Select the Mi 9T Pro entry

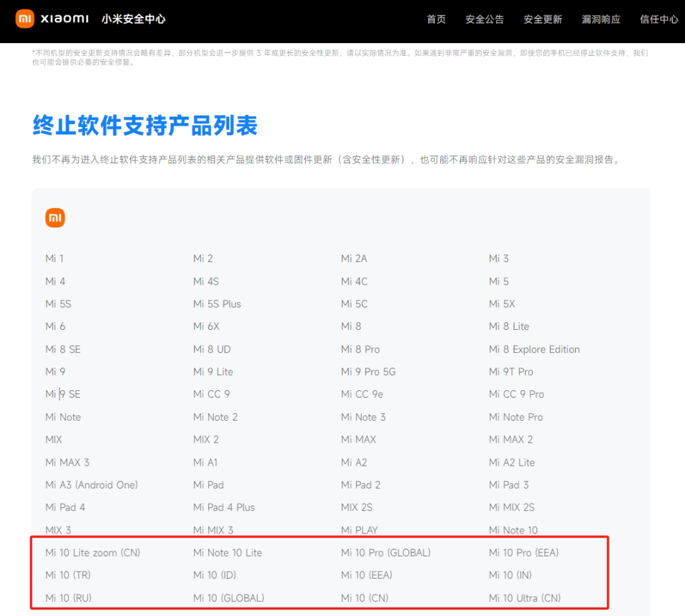[x=511, y=372]
